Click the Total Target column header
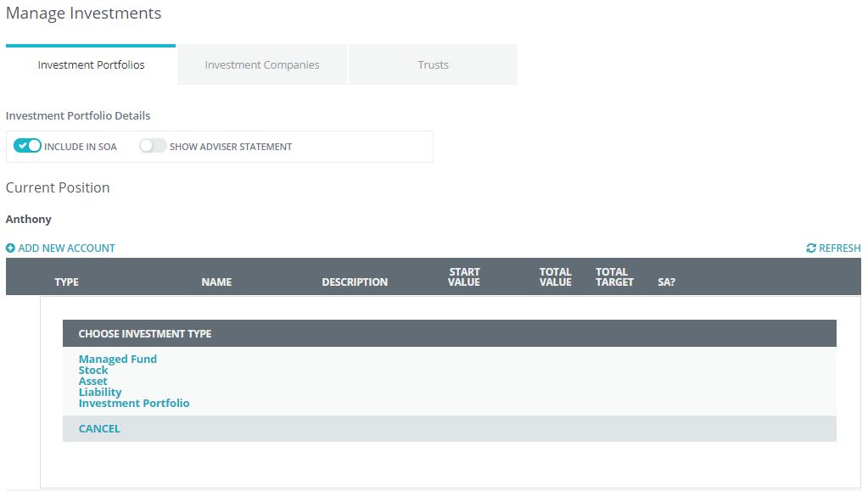Viewport: 868px width, 491px height. 614,277
